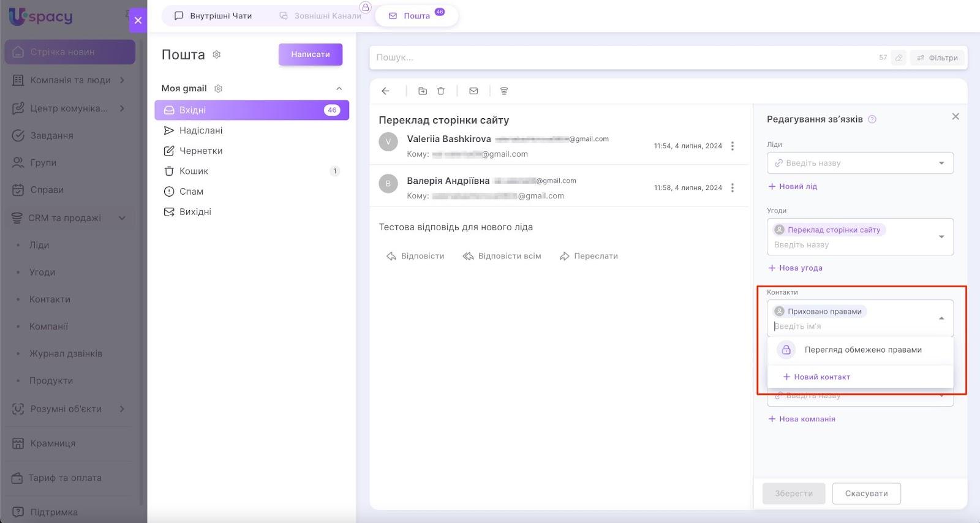Open Стрічка новин in sidebar
The height and width of the screenshot is (523, 980).
point(70,52)
